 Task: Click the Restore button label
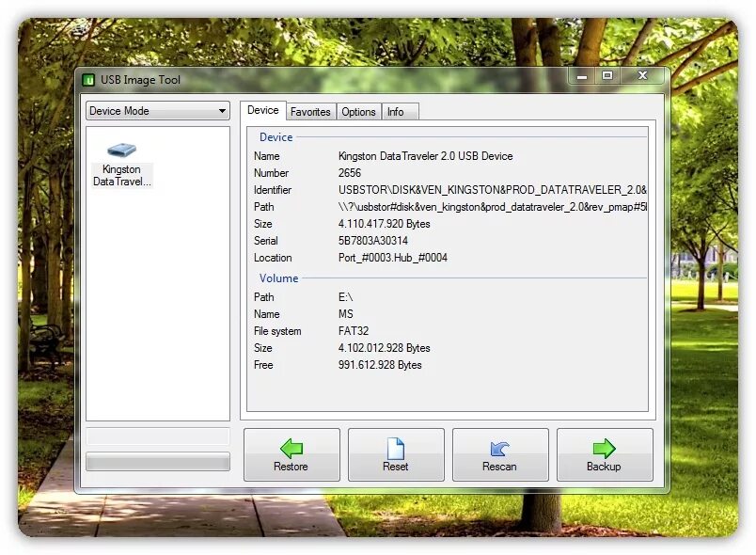tap(291, 467)
